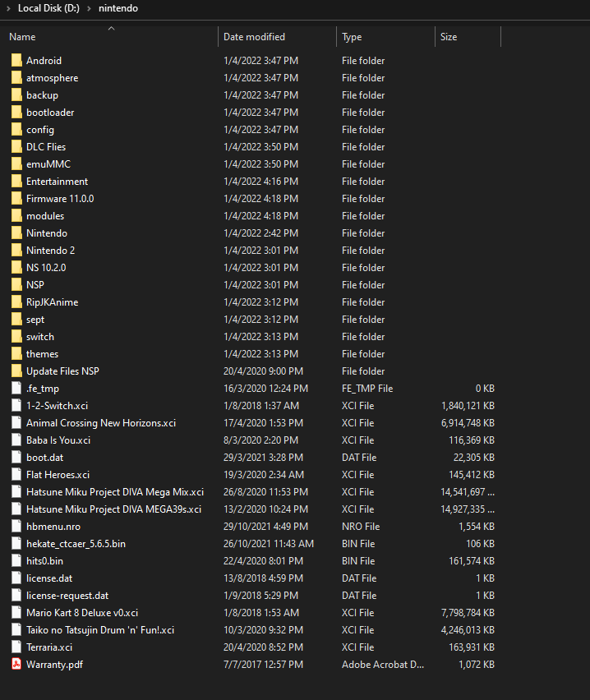Screen dimensions: 590x700
Task: Select the Nintendo folder name
Action: [x=47, y=233]
